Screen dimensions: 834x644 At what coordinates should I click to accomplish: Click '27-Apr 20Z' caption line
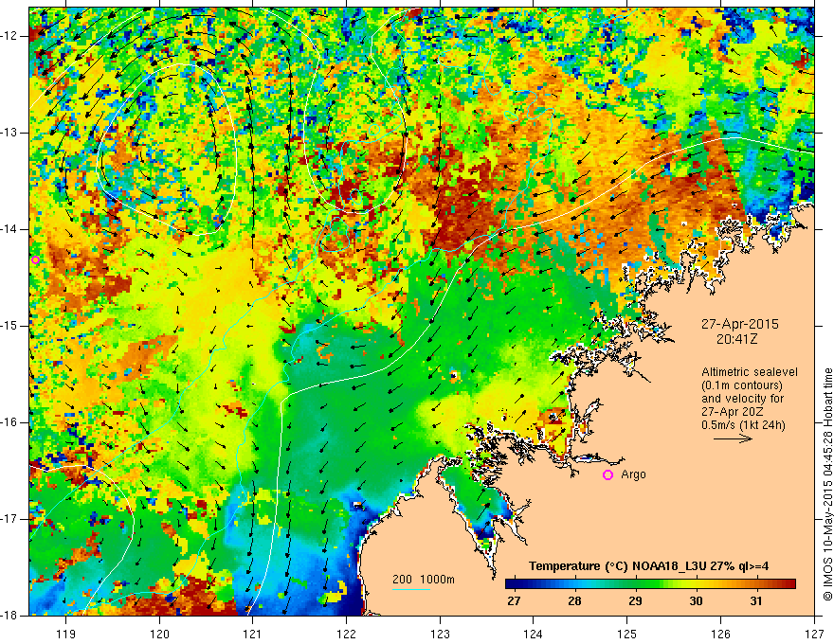733,412
